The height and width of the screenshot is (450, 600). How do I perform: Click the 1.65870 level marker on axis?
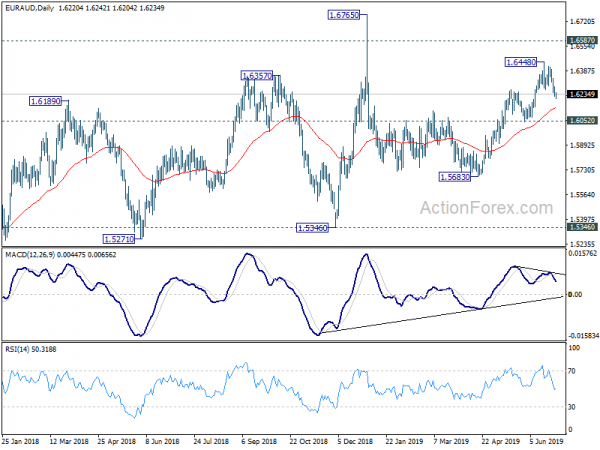(x=582, y=40)
